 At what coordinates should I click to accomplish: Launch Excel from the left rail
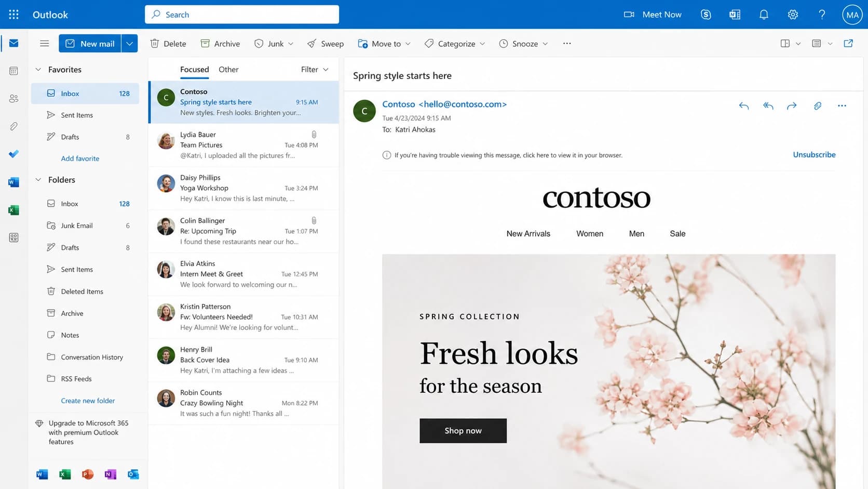coord(14,210)
